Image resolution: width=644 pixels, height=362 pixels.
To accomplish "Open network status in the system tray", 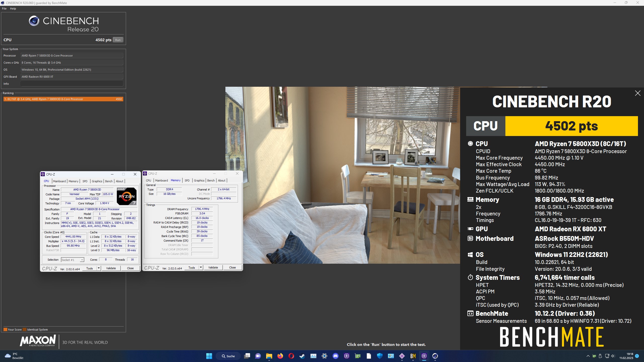I will click(x=607, y=356).
